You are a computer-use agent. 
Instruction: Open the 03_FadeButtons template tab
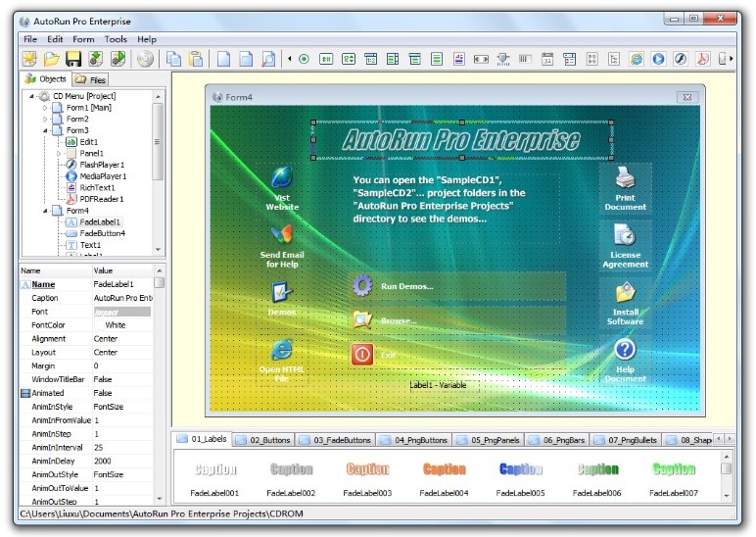334,440
